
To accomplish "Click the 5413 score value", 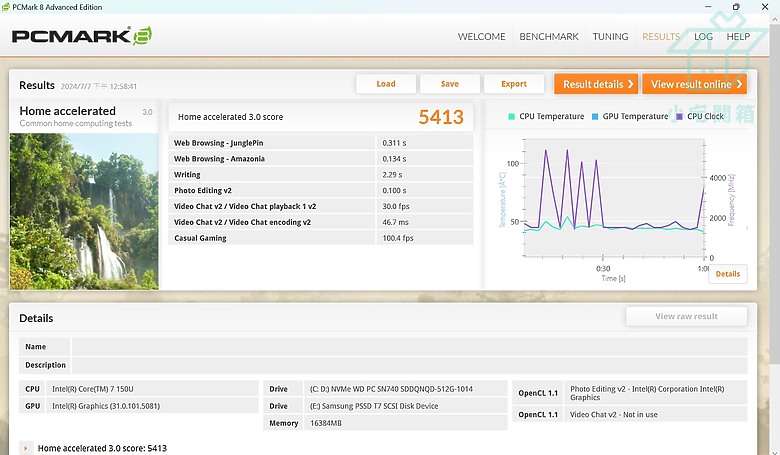I will tap(441, 117).
